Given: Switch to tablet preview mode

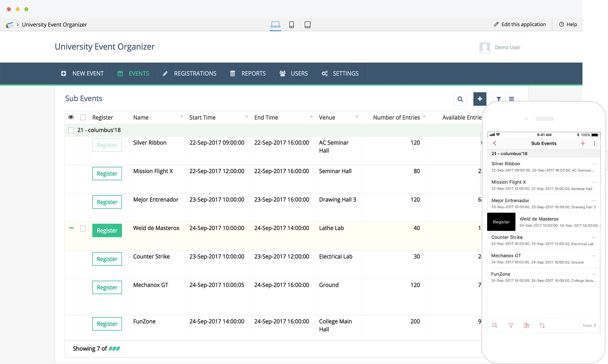Looking at the screenshot, I should click(308, 24).
